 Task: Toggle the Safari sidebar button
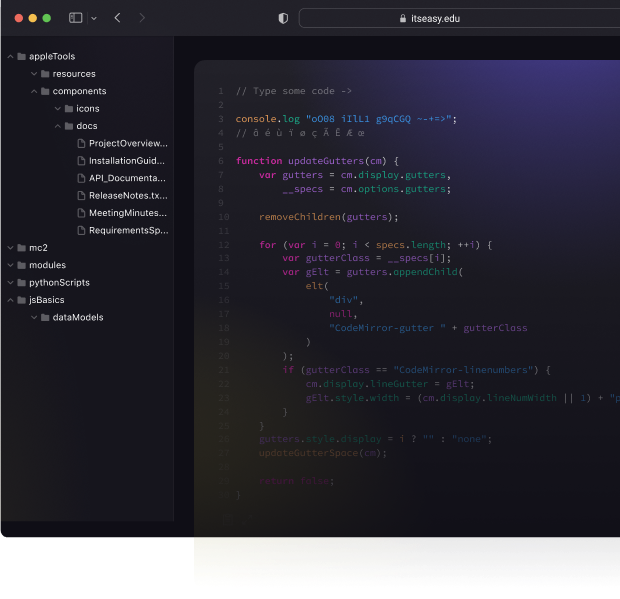(76, 18)
